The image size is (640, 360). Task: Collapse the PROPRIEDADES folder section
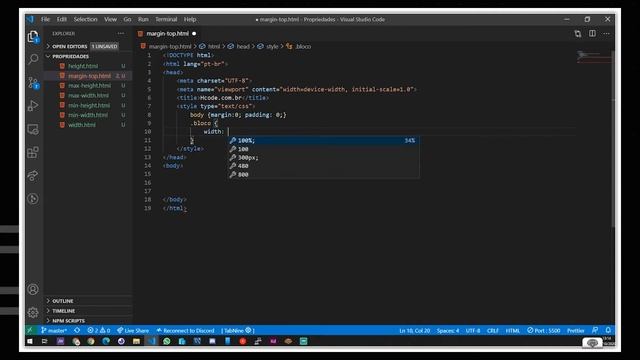[x=88, y=56]
